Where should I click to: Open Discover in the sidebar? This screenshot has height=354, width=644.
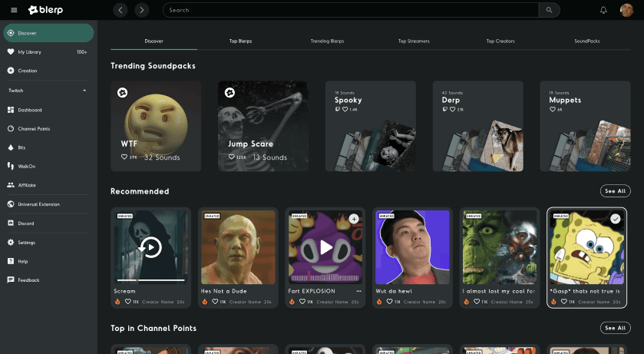(x=48, y=33)
